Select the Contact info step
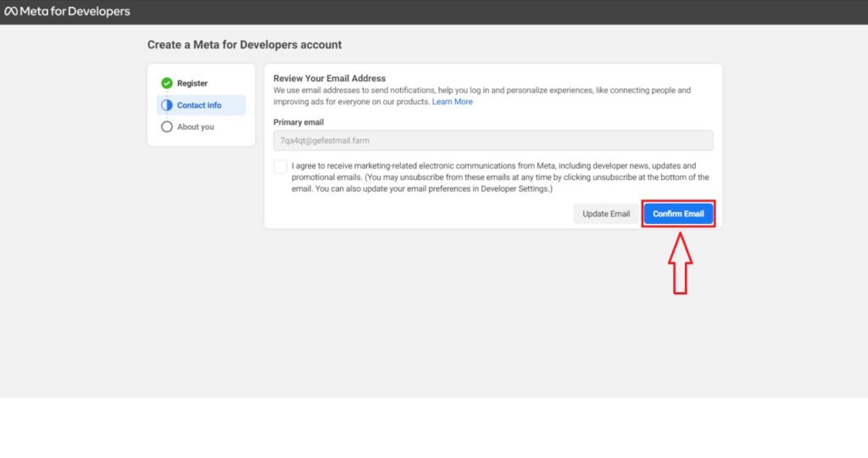Image resolution: width=868 pixels, height=458 pixels. pyautogui.click(x=201, y=104)
